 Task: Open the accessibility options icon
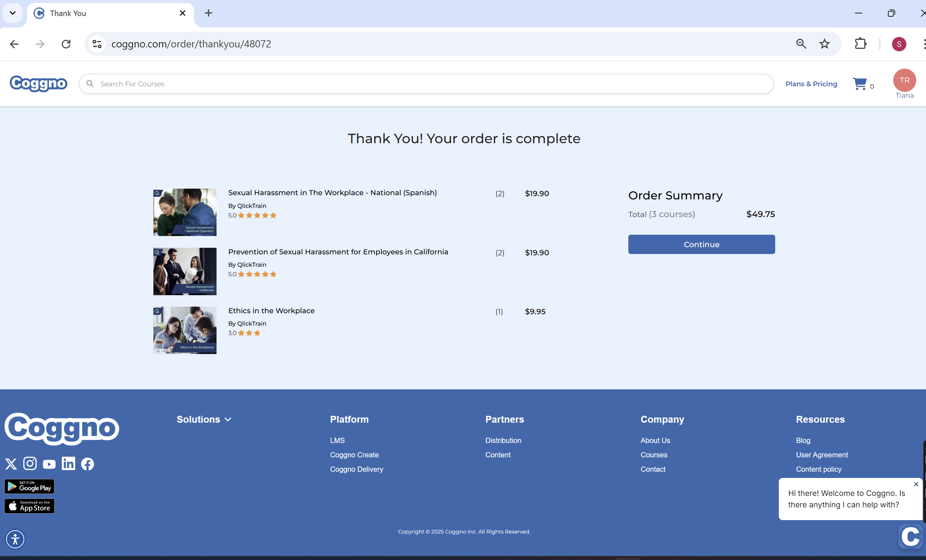click(x=15, y=539)
